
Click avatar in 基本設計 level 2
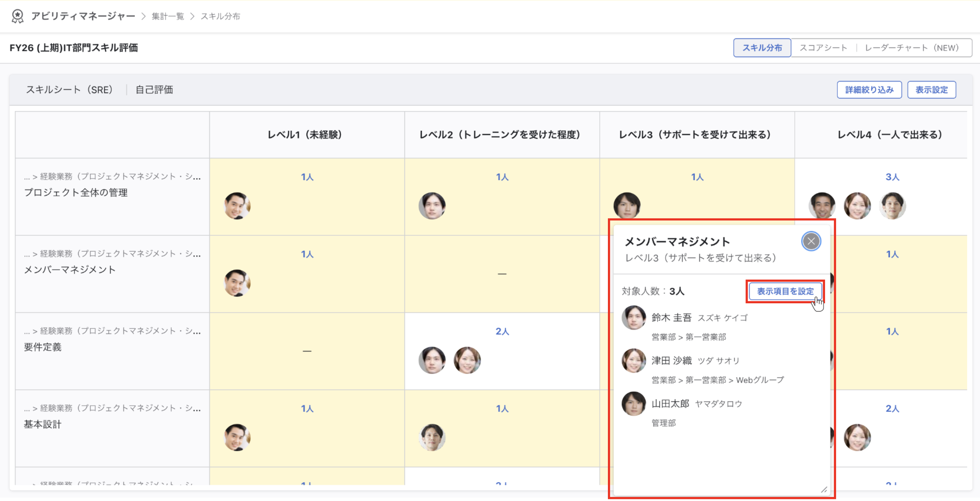(x=432, y=438)
